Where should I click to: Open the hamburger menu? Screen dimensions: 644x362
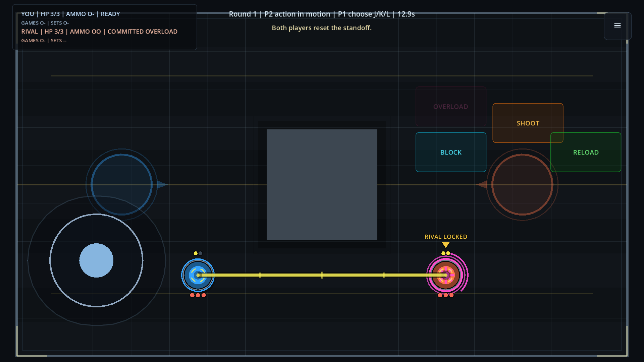point(618,26)
